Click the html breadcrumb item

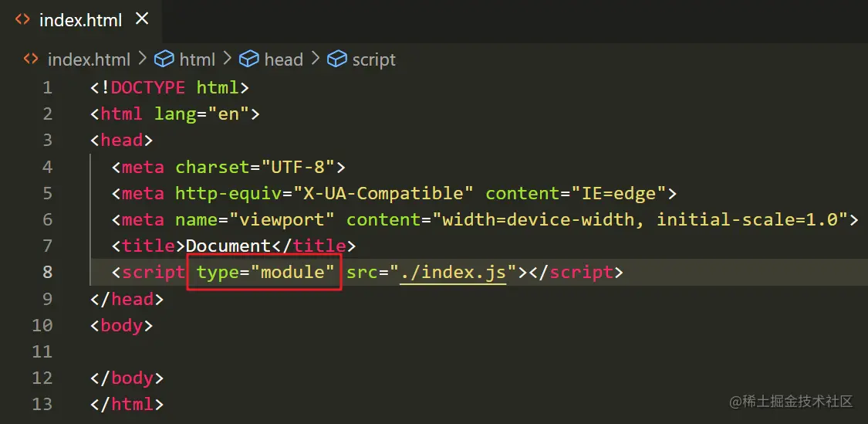(x=197, y=59)
